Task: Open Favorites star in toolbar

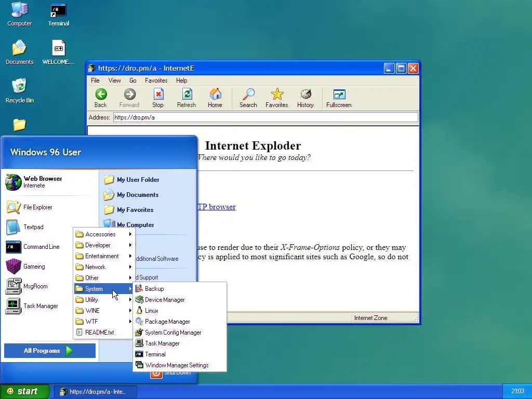Action: [x=277, y=98]
